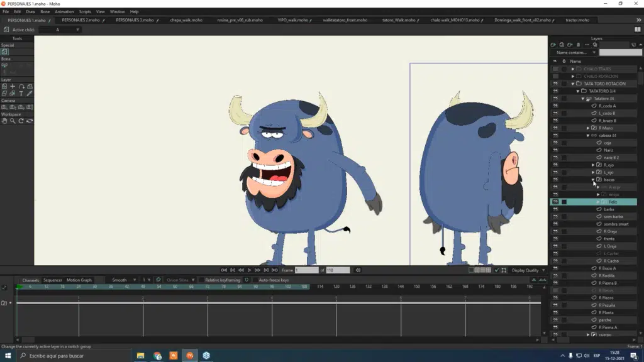This screenshot has width=644, height=362.
Task: Click the current Frame number field
Action: (x=306, y=270)
